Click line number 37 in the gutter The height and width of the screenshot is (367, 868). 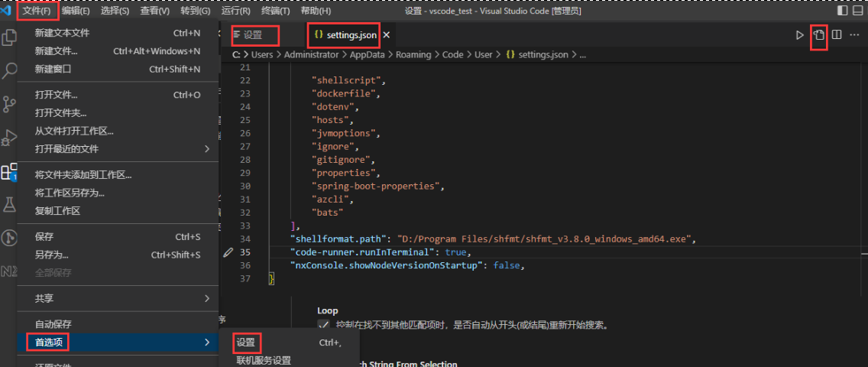coord(245,279)
